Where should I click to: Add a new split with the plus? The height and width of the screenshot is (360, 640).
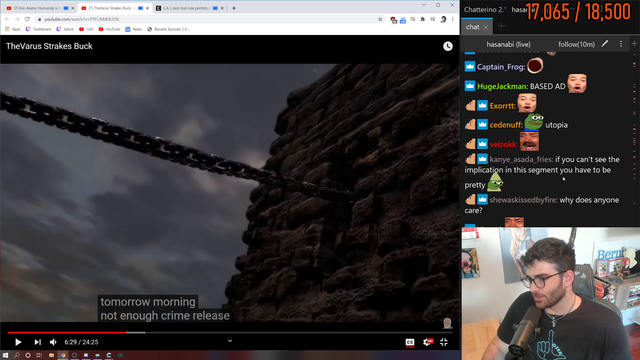(x=634, y=43)
